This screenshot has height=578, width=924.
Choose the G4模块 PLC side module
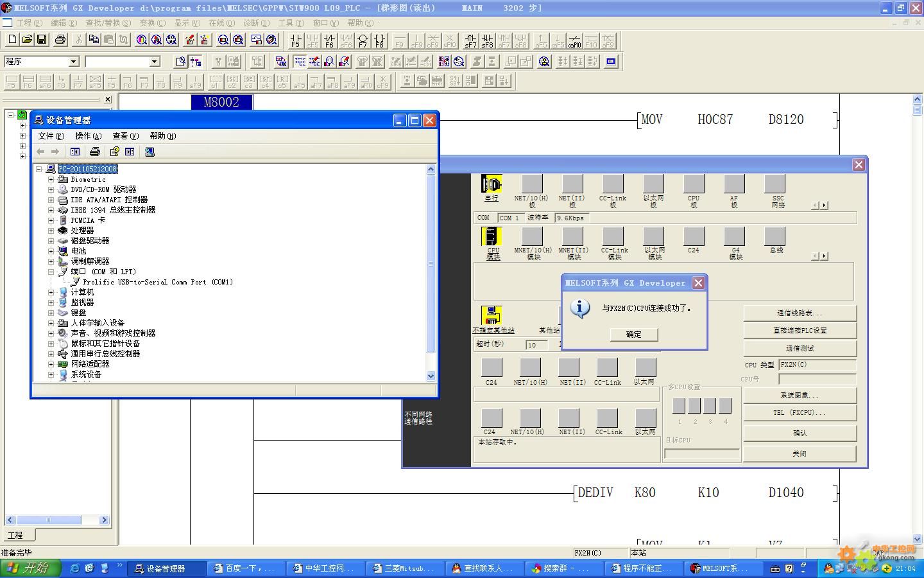coord(734,236)
